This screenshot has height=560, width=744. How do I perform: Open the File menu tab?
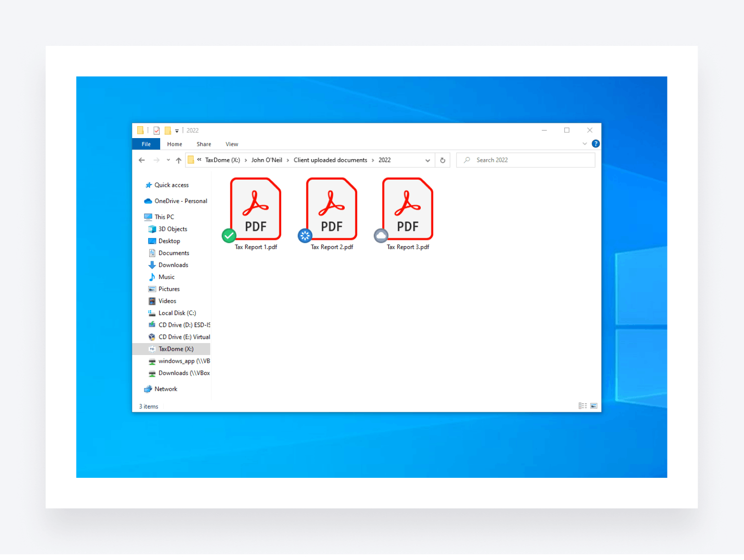pyautogui.click(x=146, y=144)
